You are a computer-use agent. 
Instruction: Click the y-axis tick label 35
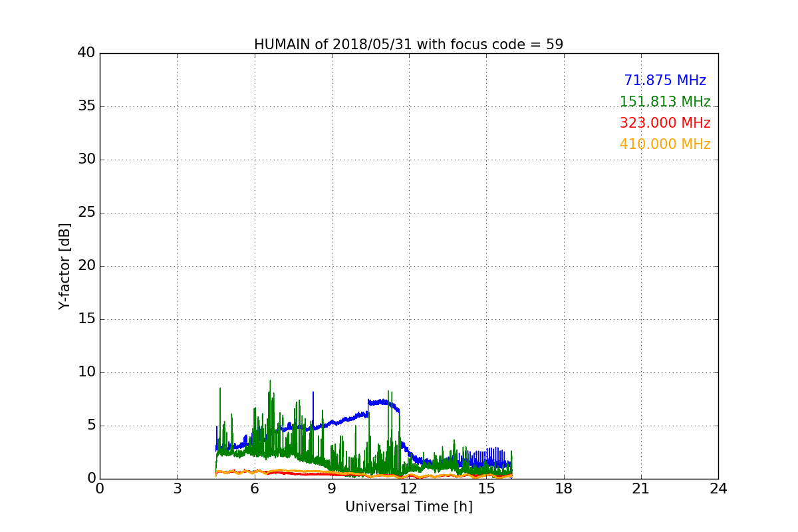(86, 106)
